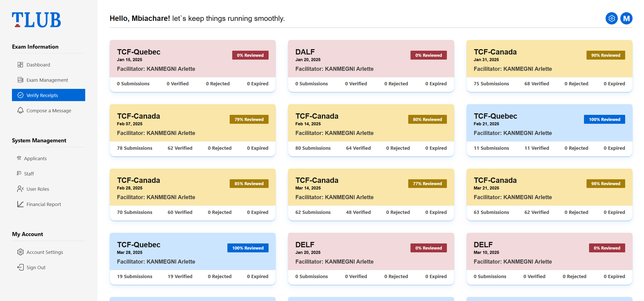Click the Dashboard grid icon
Image resolution: width=644 pixels, height=301 pixels.
(x=20, y=65)
